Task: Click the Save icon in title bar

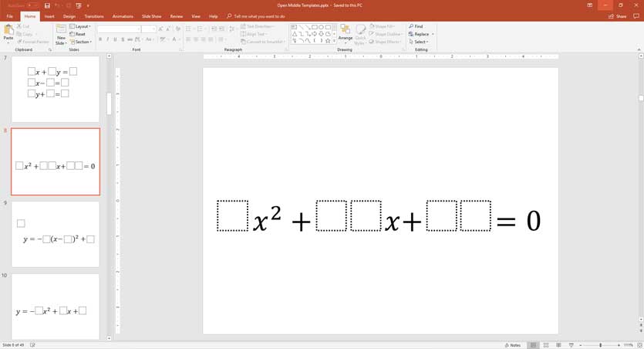Action: [47, 5]
